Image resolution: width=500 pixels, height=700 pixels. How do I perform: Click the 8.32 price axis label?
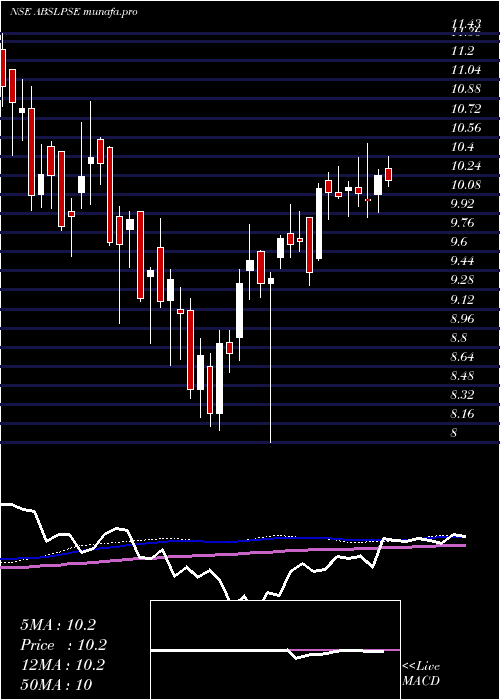(x=463, y=395)
